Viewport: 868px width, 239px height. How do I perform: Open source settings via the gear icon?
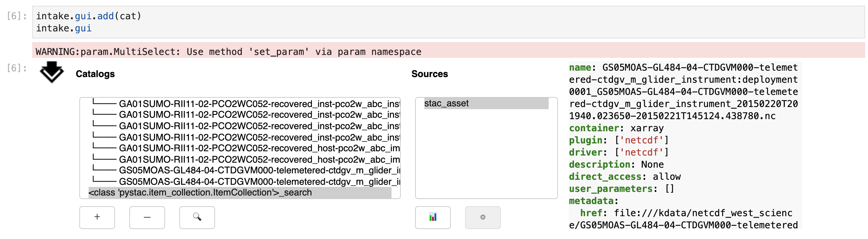pyautogui.click(x=483, y=218)
